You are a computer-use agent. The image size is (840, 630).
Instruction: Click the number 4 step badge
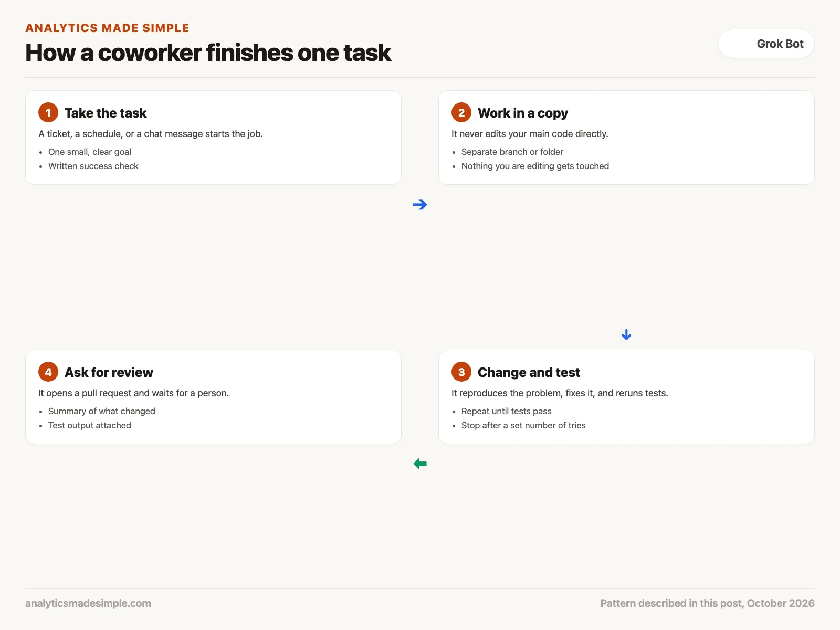click(x=48, y=372)
